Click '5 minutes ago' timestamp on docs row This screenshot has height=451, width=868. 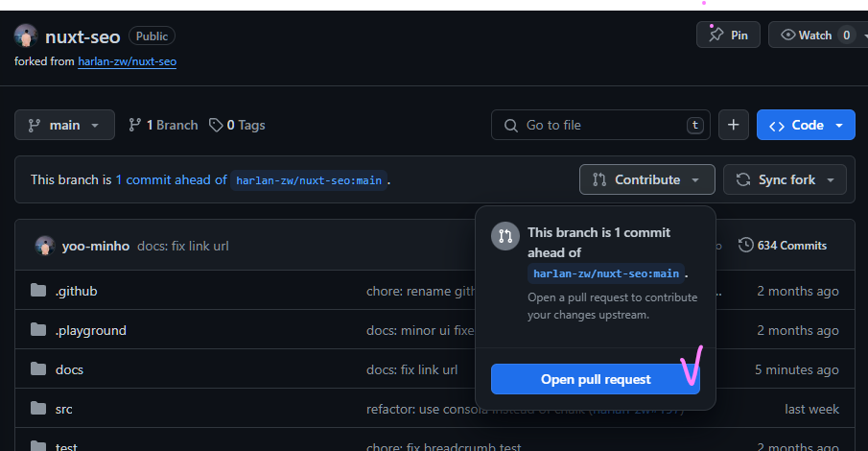797,369
